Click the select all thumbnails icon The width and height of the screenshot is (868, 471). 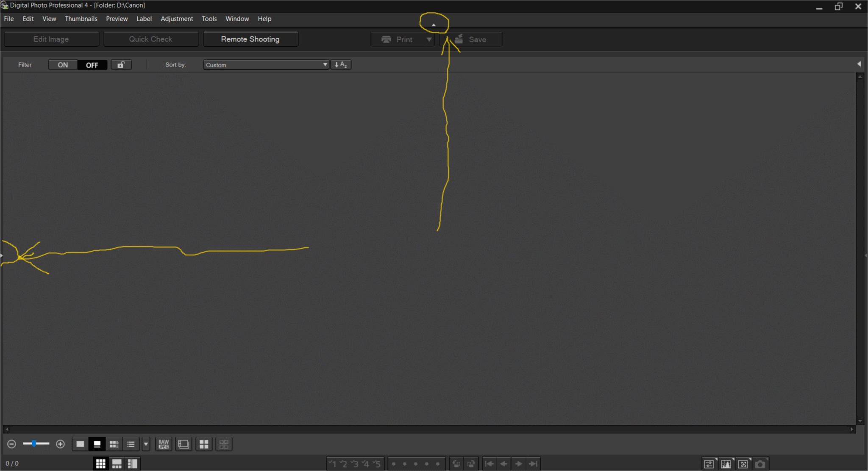pos(204,444)
